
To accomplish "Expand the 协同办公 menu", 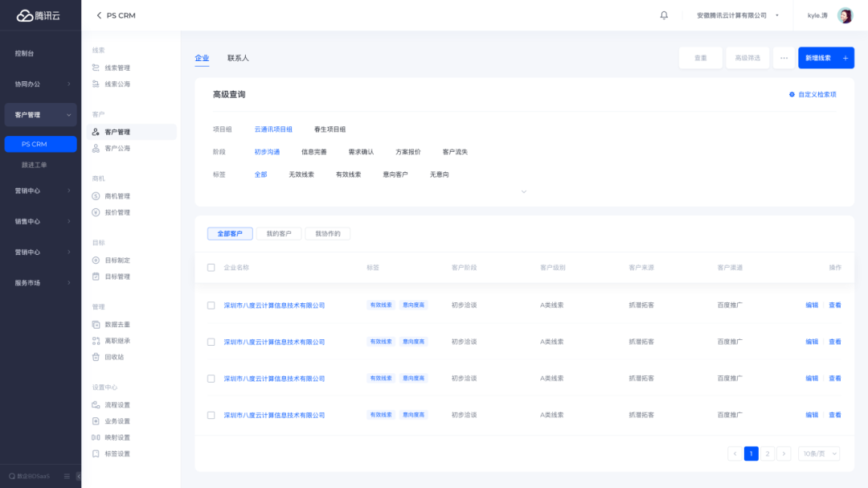I will (40, 84).
